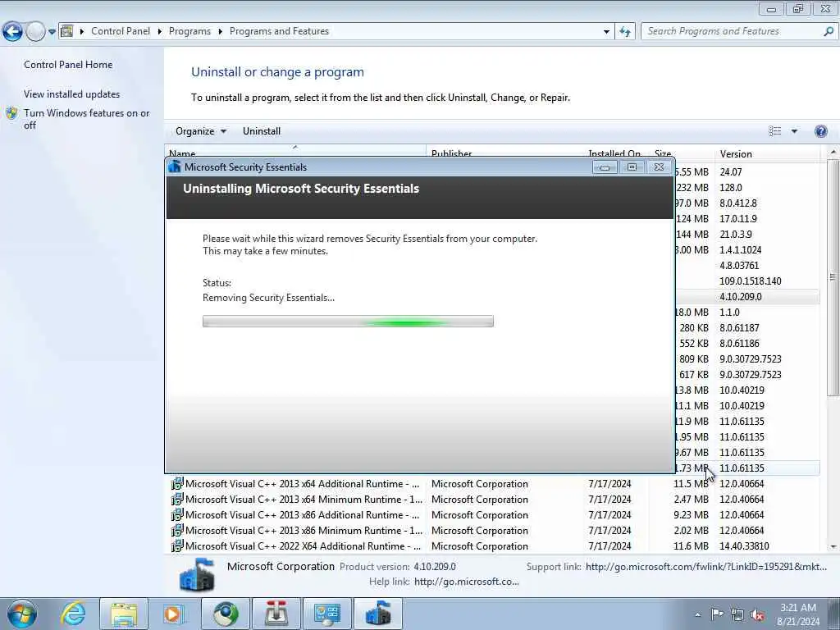Click the Refresh button next to address bar

(624, 32)
